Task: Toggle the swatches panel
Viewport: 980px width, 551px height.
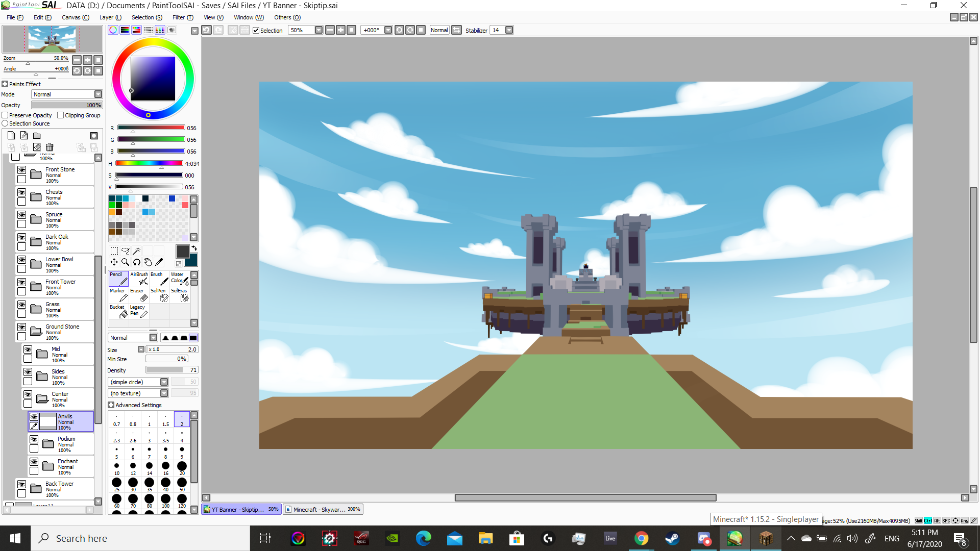Action: point(160,30)
